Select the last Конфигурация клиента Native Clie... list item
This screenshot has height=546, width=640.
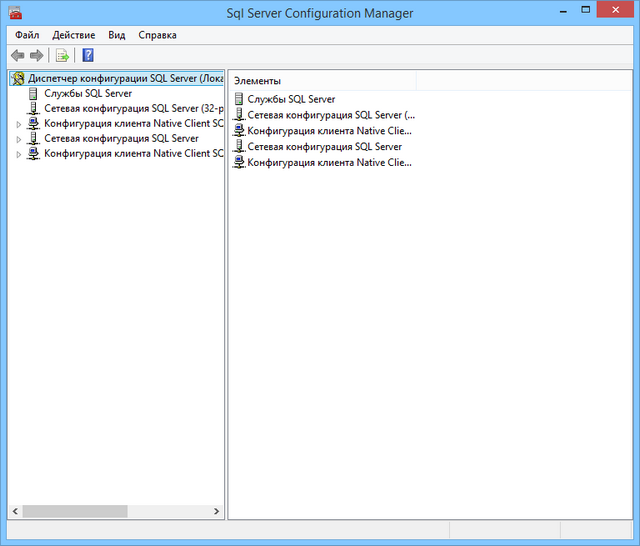pyautogui.click(x=329, y=162)
